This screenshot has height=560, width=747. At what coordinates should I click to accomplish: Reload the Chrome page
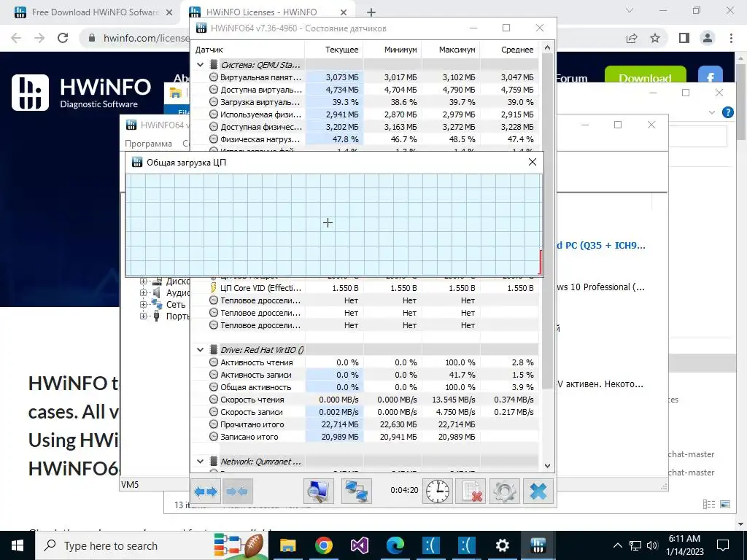[63, 38]
